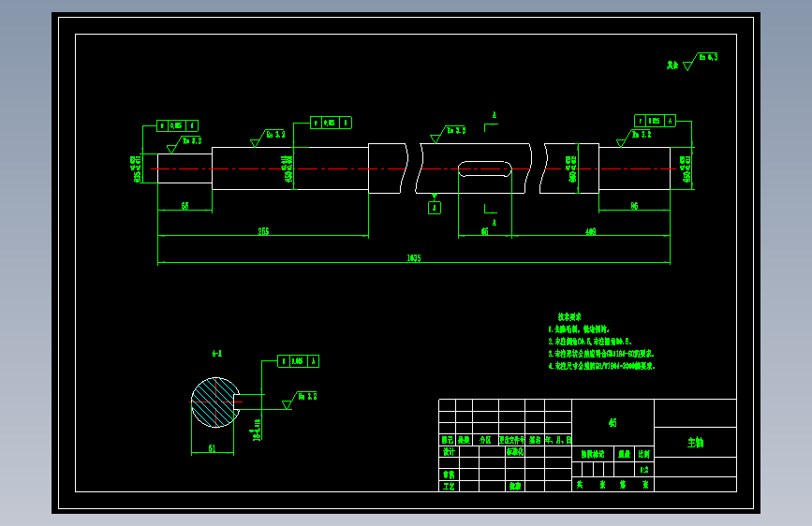Click the 61 dimension under the section view
The image size is (812, 526).
click(x=213, y=448)
